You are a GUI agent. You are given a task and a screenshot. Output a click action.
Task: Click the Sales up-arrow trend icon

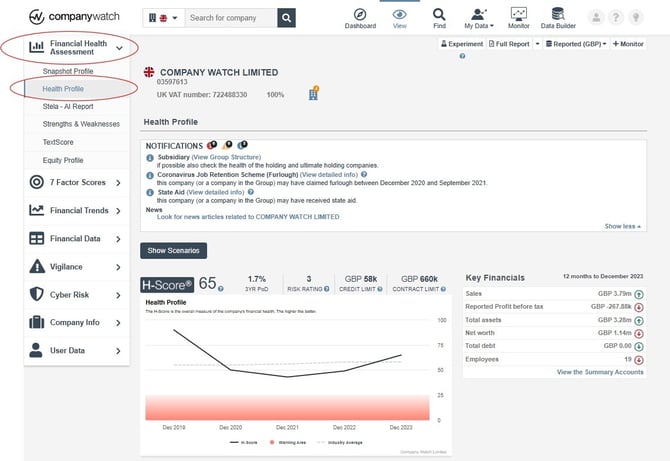tap(639, 294)
